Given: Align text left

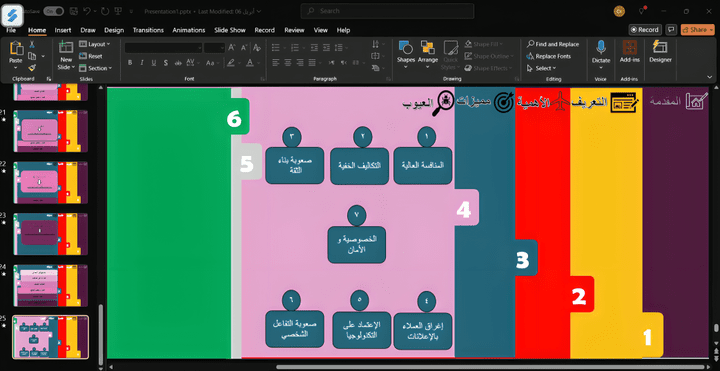Looking at the screenshot, I should point(276,63).
